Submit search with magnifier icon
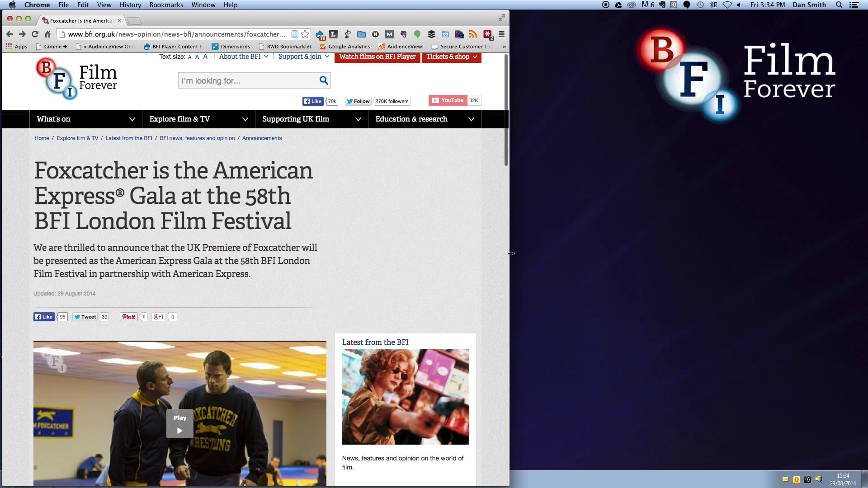 [324, 80]
